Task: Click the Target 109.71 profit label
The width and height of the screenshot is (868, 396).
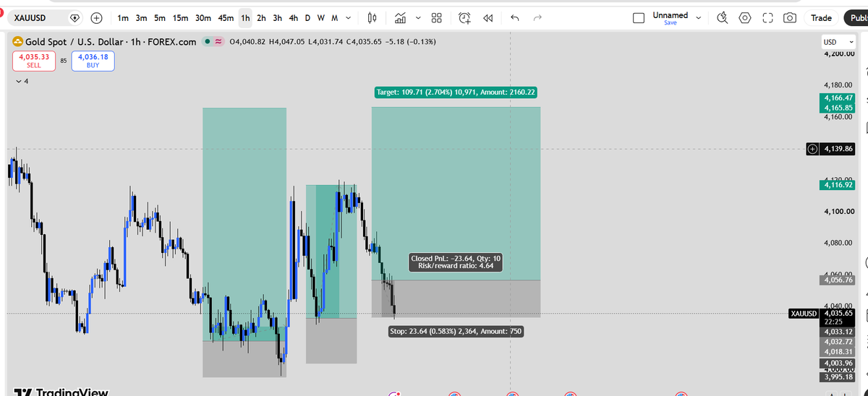Action: point(456,92)
